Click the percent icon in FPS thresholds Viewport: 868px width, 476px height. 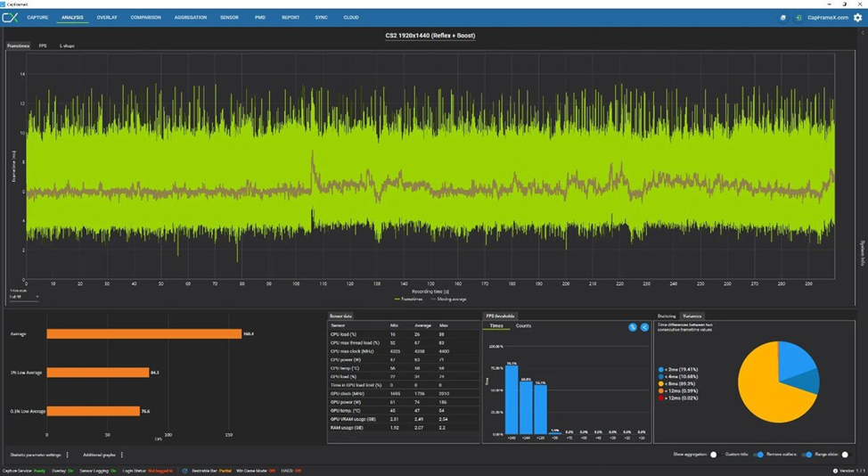(x=633, y=327)
